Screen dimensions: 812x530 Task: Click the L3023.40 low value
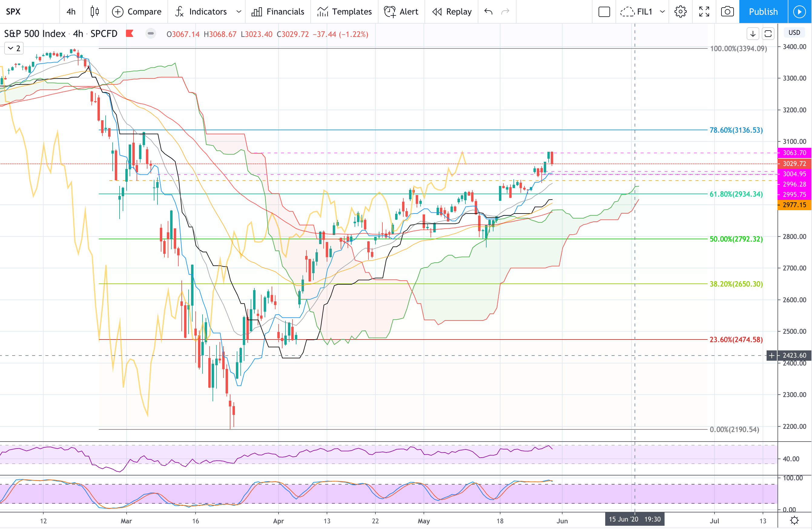point(256,34)
